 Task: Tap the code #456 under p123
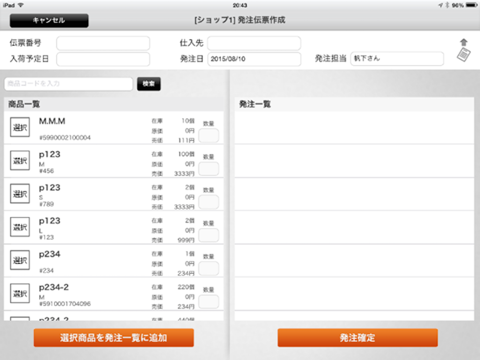pyautogui.click(x=46, y=171)
